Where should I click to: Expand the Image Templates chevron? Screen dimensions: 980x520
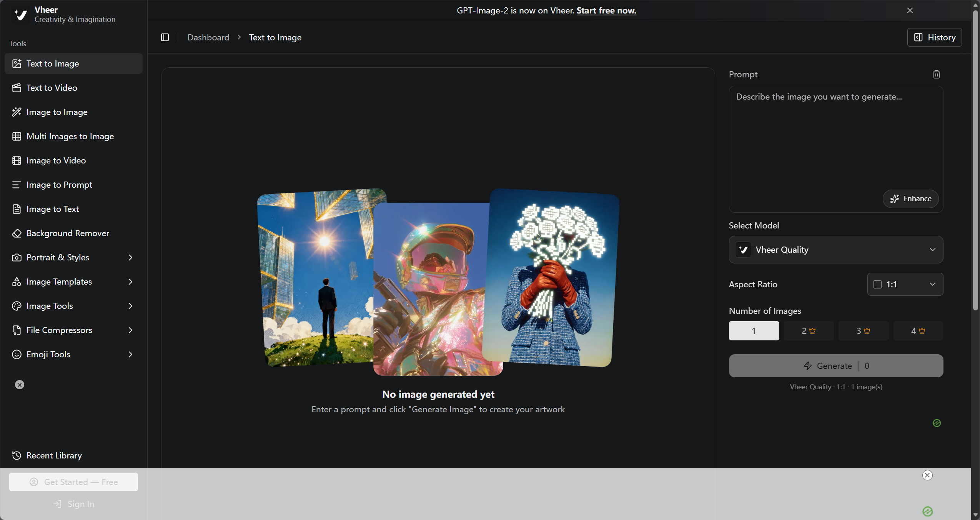point(130,282)
